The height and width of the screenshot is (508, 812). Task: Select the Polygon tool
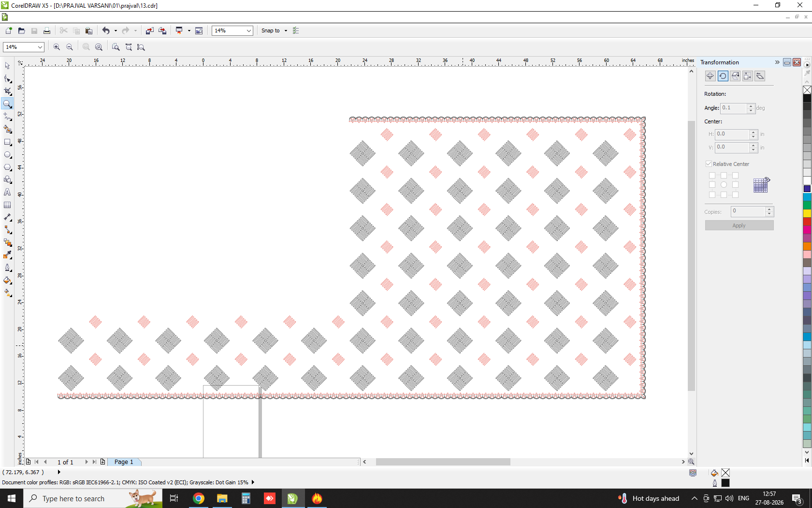pyautogui.click(x=7, y=167)
